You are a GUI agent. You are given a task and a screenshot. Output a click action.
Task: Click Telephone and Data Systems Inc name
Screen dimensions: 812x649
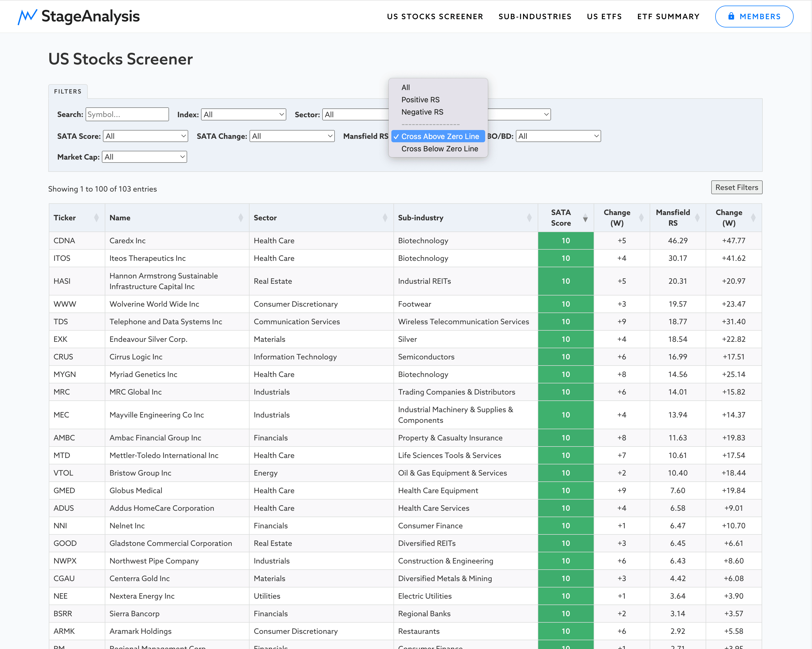point(166,322)
